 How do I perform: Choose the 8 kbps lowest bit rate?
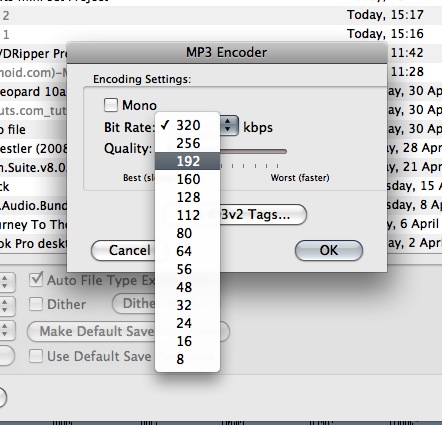(x=188, y=359)
